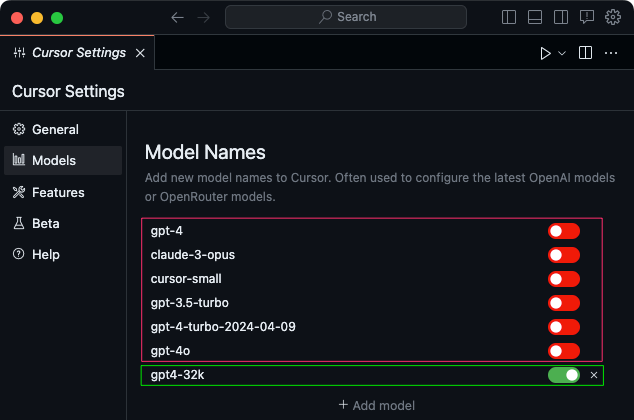Enable the gpt-4 model toggle
634x420 pixels.
click(564, 231)
